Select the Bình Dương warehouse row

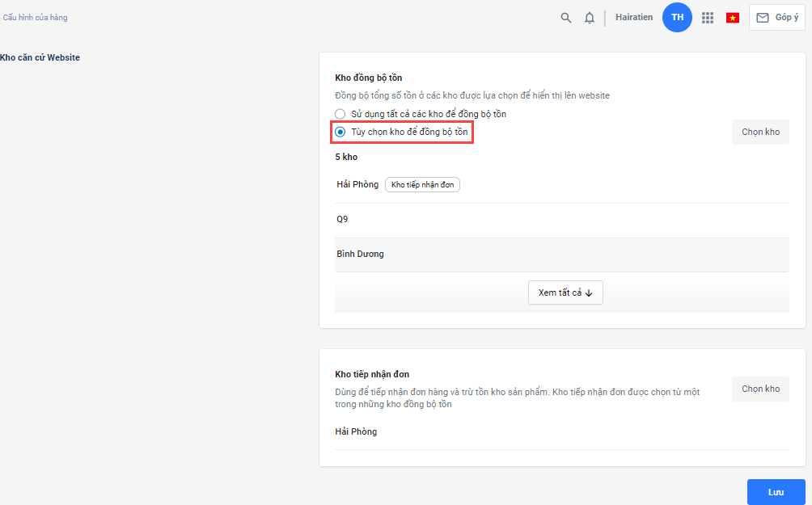pos(361,254)
